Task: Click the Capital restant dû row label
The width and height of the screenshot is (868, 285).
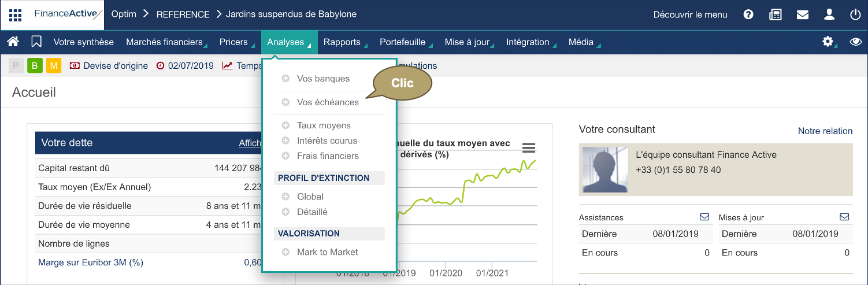Action: pos(74,168)
